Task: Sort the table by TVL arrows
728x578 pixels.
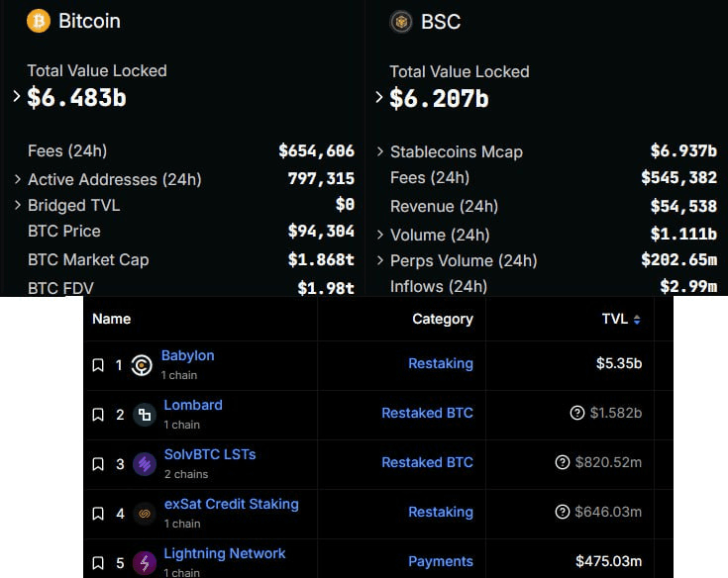Action: (x=637, y=319)
